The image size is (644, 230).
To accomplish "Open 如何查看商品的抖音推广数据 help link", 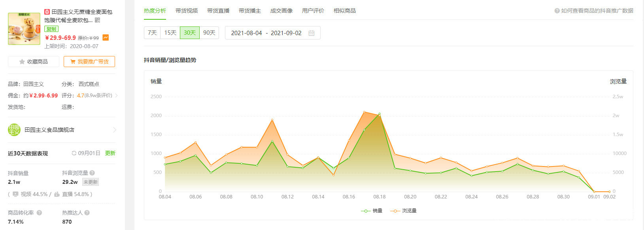I will point(597,11).
